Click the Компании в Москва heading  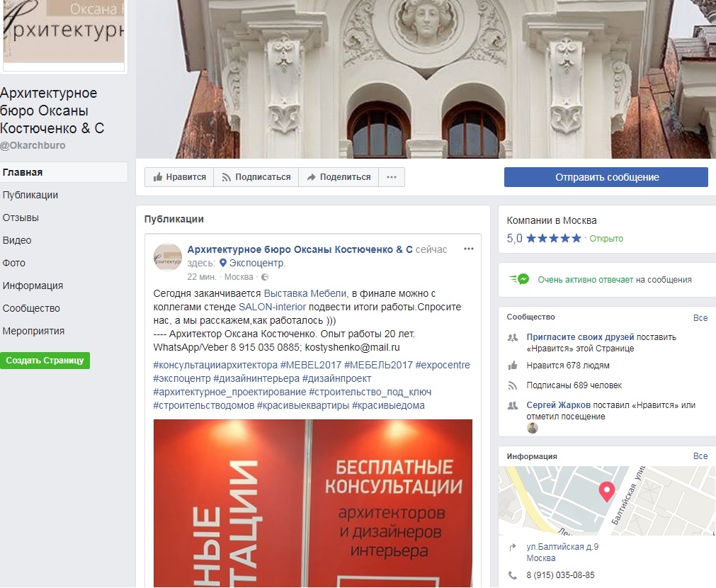(552, 220)
